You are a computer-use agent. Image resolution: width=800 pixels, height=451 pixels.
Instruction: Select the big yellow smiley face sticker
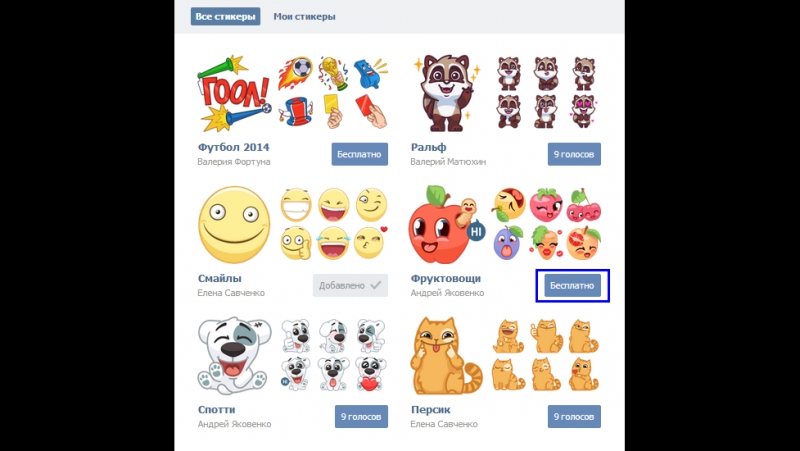(x=234, y=225)
